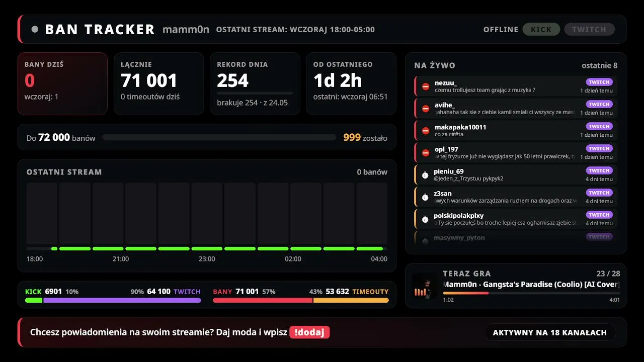Click the 6901 Kick count value
Screen dimensions: 644x362
point(53,292)
